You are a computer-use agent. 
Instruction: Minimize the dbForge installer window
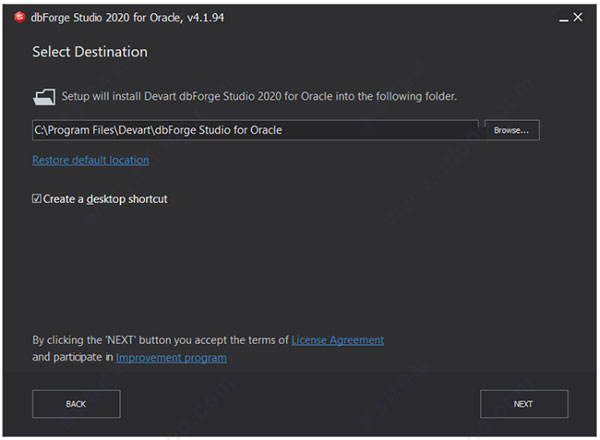[x=563, y=18]
